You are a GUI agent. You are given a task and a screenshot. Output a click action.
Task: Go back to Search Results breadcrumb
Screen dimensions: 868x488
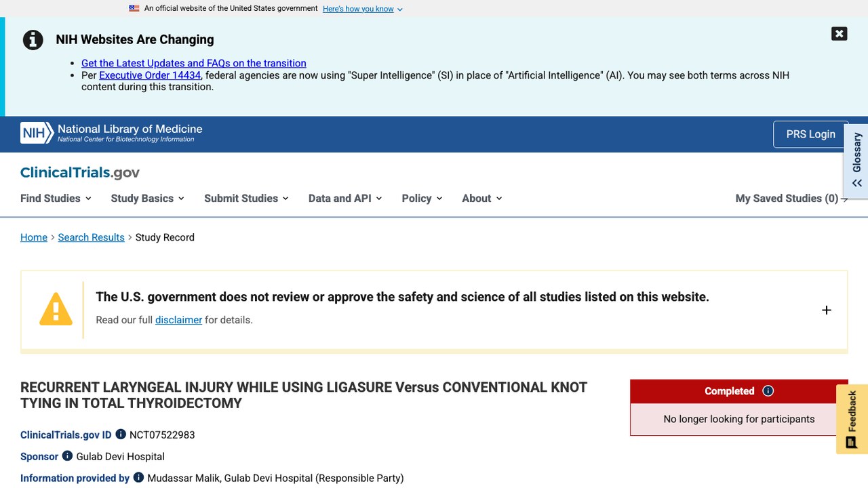pos(91,237)
